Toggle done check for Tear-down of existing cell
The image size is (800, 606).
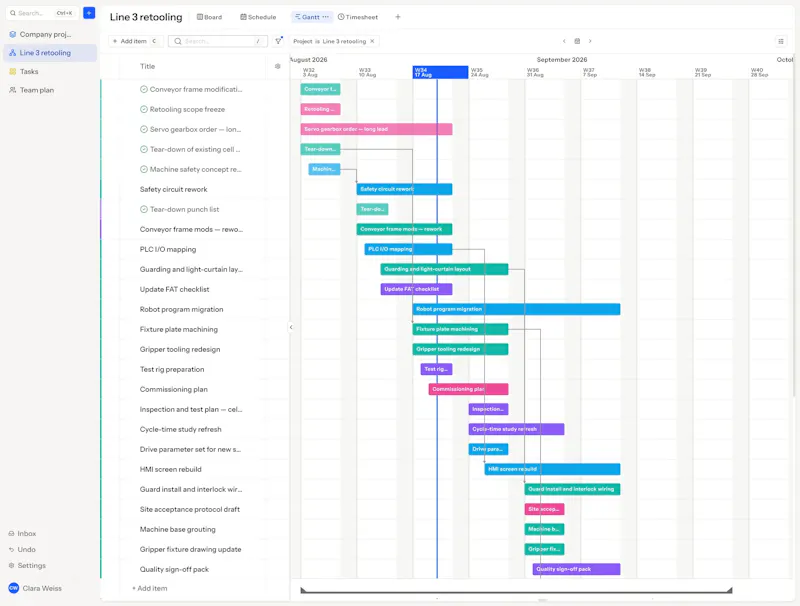144,149
